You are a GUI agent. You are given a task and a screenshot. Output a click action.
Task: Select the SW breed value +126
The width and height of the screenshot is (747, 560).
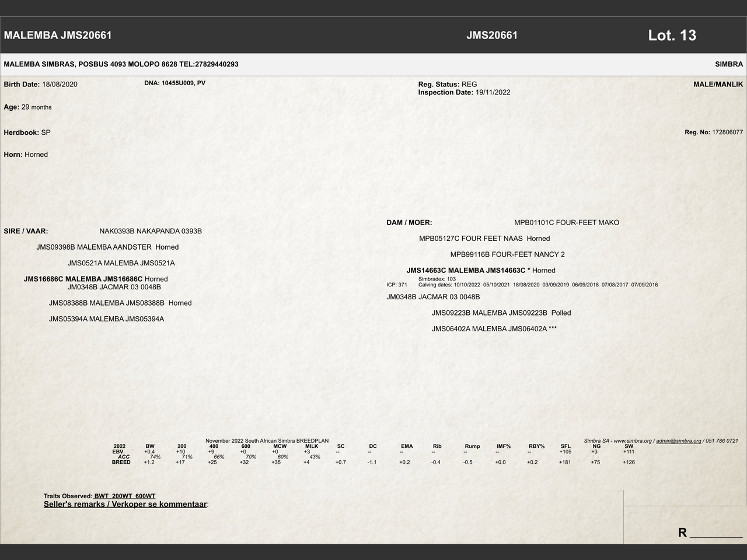click(629, 462)
